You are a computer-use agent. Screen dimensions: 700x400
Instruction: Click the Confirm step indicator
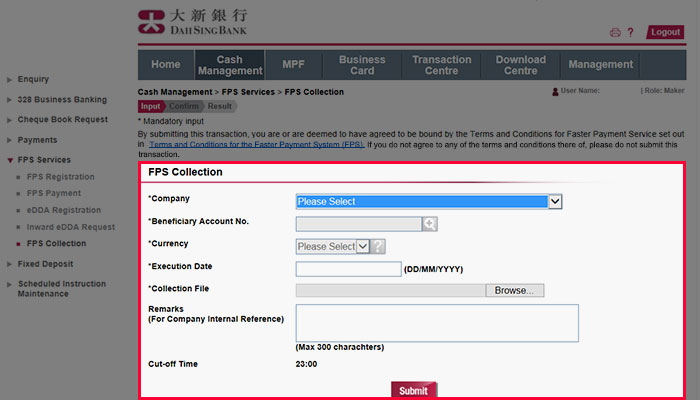tap(184, 106)
